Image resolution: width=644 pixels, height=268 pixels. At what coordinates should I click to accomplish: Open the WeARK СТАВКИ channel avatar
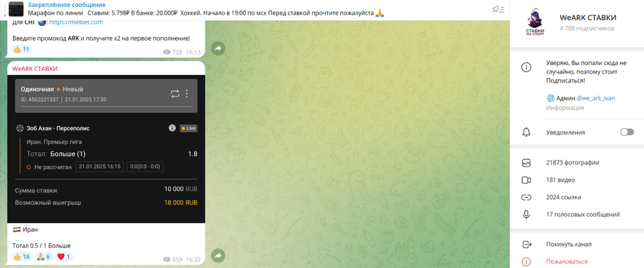pos(535,23)
